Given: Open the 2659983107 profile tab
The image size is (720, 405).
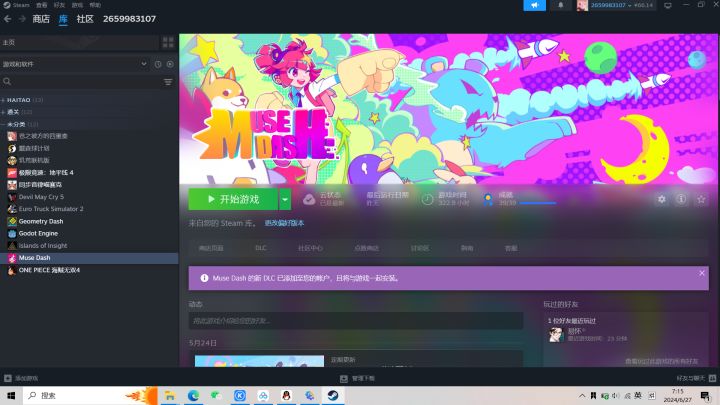Looking at the screenshot, I should tap(129, 19).
